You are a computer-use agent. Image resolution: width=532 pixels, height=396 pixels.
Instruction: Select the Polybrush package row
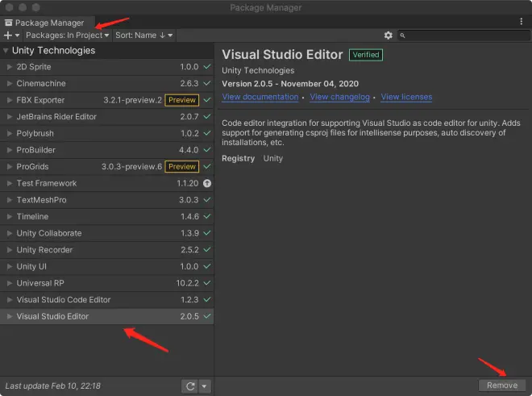point(107,133)
